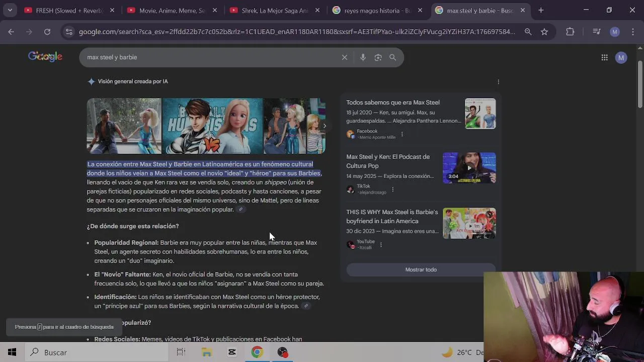Open zoom magnifier in address bar
The height and width of the screenshot is (362, 644).
(x=528, y=32)
